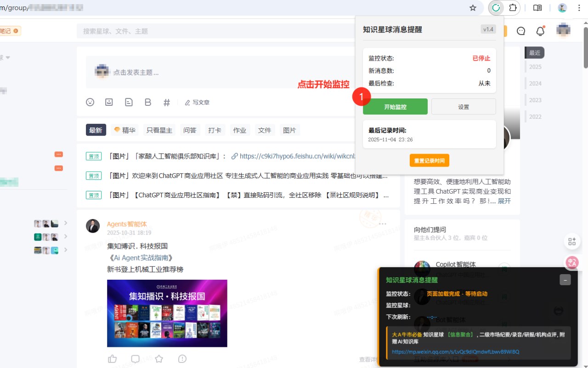Open 设置 in the extension popup

click(x=464, y=107)
